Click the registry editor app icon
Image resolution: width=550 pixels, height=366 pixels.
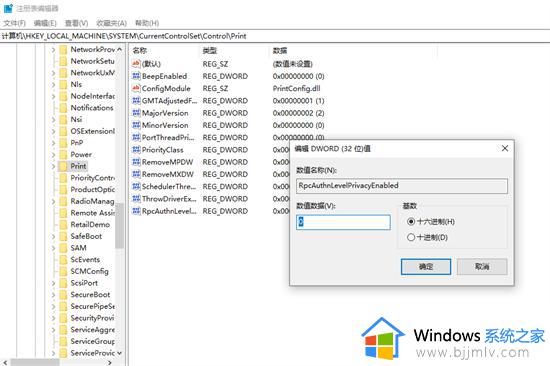pyautogui.click(x=8, y=8)
